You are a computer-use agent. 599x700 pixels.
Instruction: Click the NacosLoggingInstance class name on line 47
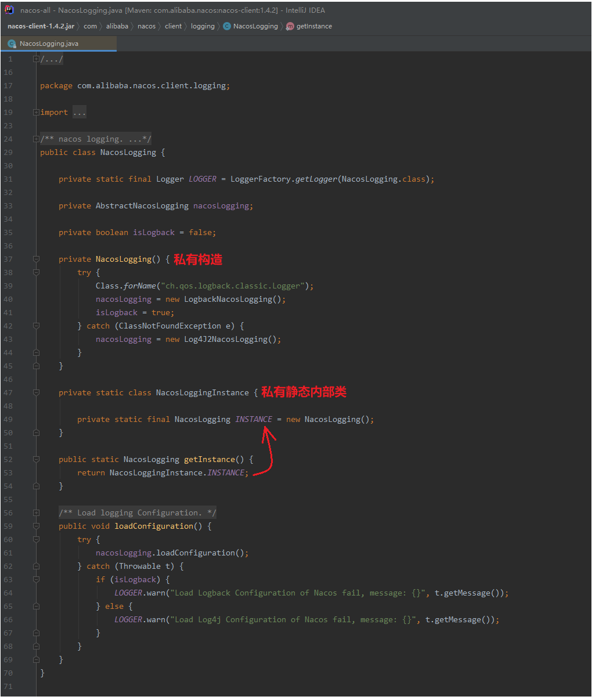(x=203, y=393)
